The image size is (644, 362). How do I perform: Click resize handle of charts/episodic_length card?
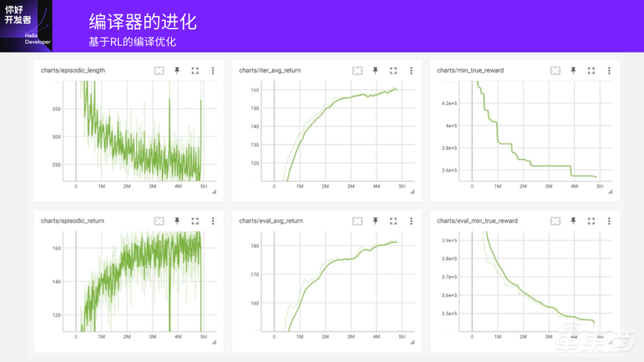(x=214, y=192)
